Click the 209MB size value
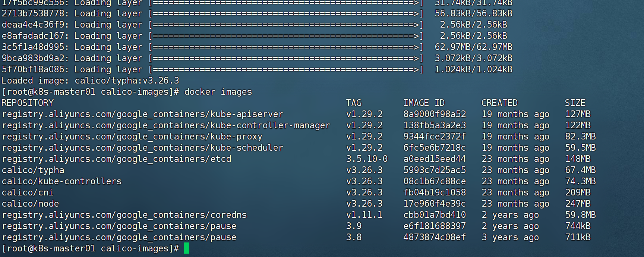This screenshot has width=644, height=257. [x=578, y=192]
